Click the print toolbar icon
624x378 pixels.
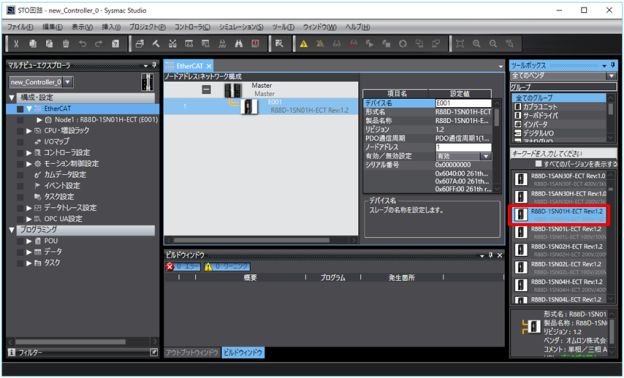[x=140, y=44]
